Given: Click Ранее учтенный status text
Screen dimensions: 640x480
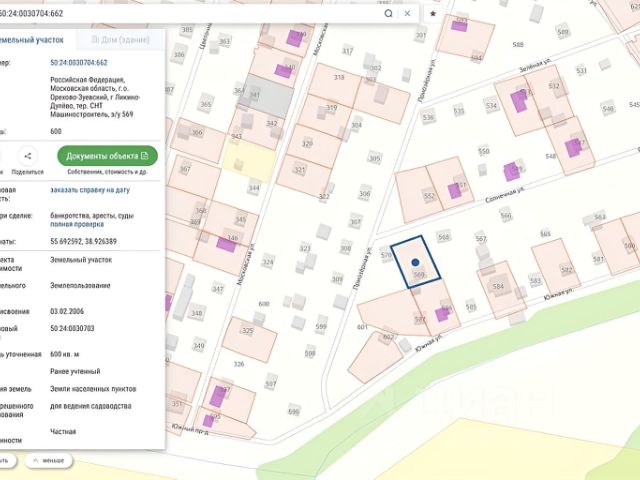Looking at the screenshot, I should click(75, 371).
